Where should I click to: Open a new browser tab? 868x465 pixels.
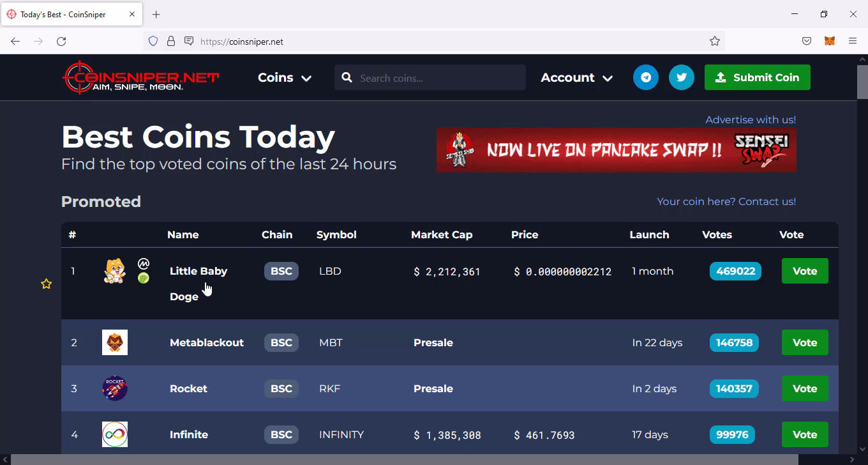(156, 14)
